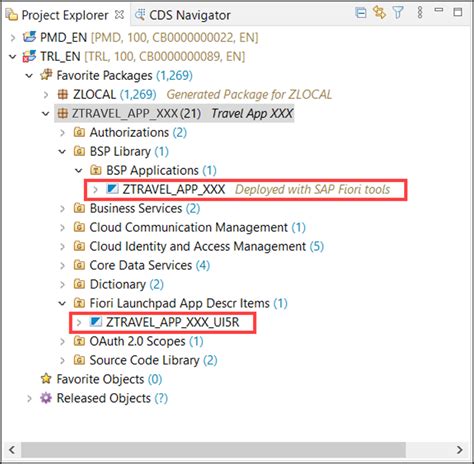Open the View Menu three-dots icon

tap(420, 12)
